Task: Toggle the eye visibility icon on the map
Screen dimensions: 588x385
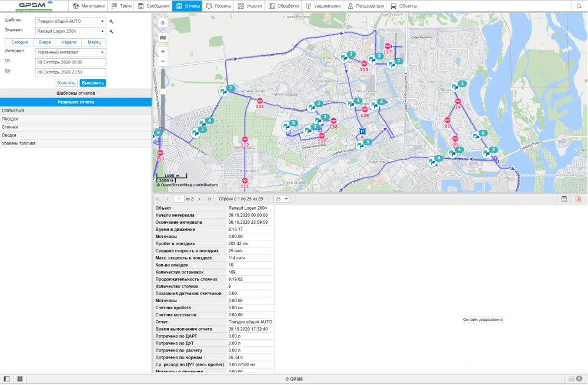Action: (162, 21)
